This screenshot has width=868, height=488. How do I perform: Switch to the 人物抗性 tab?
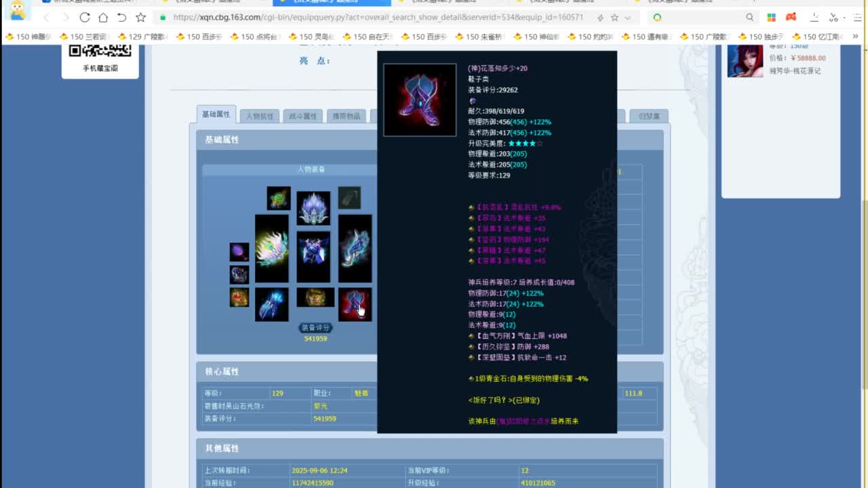(259, 116)
